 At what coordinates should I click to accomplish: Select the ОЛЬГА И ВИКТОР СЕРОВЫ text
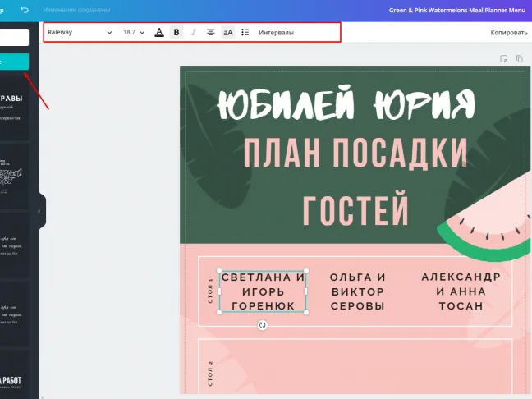[x=358, y=291]
